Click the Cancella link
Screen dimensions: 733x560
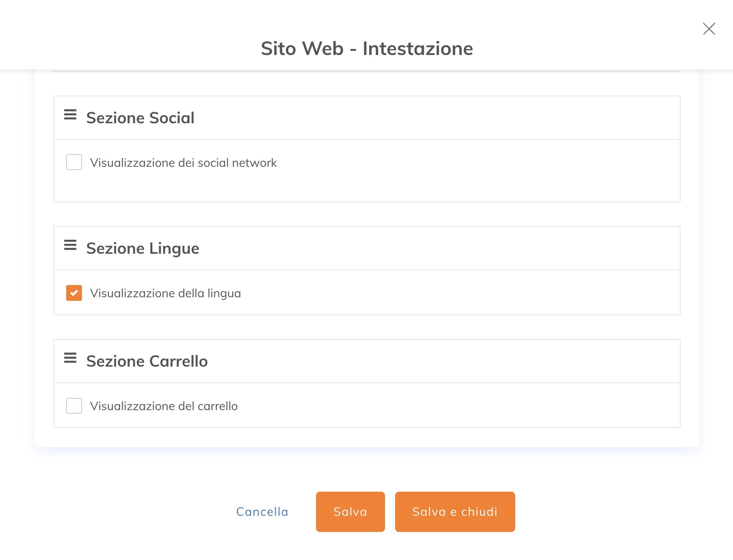click(262, 511)
